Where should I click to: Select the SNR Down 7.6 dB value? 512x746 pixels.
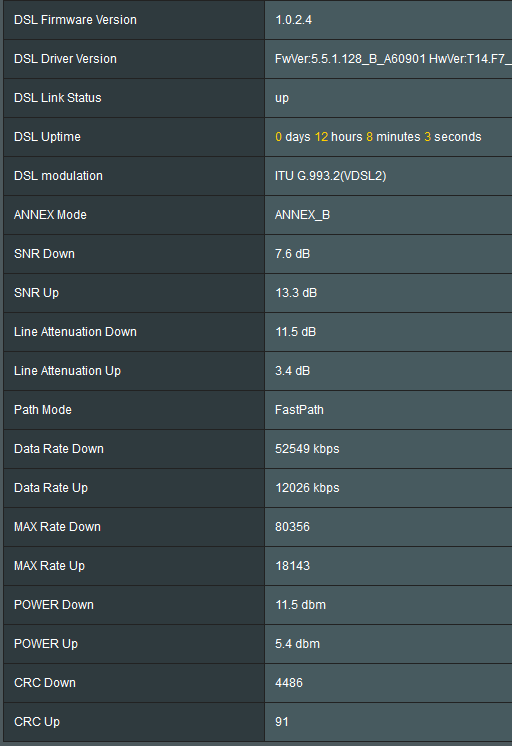point(292,254)
